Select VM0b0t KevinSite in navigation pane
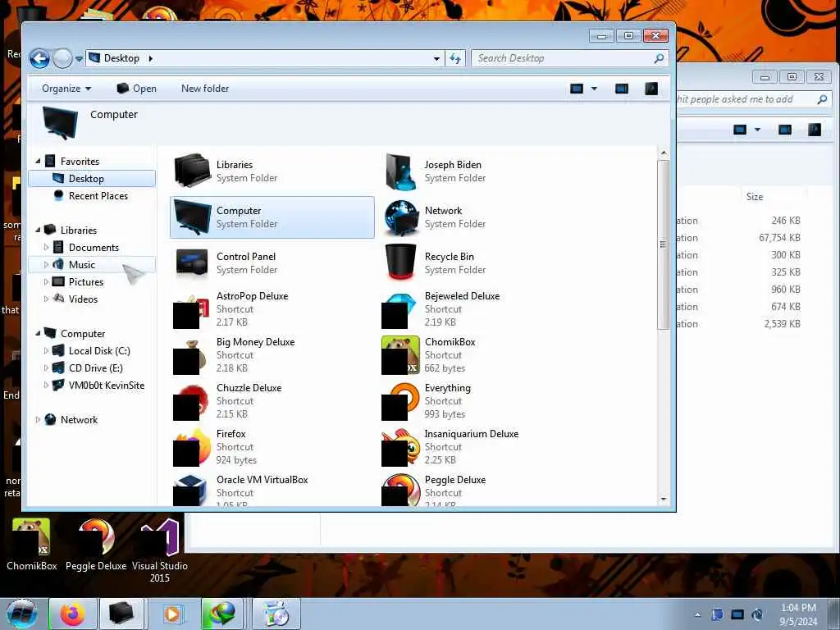Screen dimensions: 840x630 92,386
